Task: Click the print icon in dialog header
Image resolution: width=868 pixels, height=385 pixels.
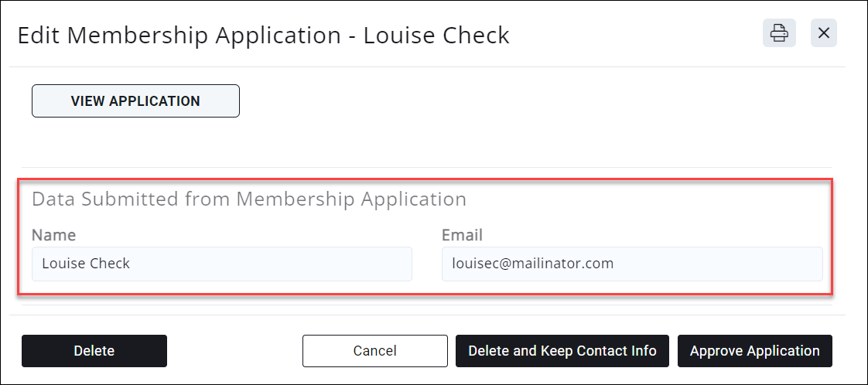Action: pos(779,33)
